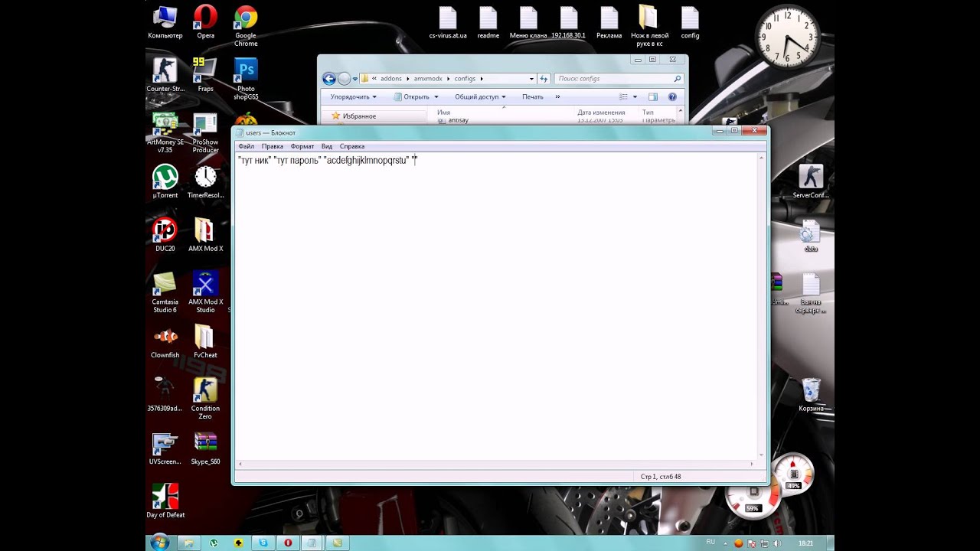Open the Компьютер desktop icon
The width and height of the screenshot is (980, 551).
point(165,22)
